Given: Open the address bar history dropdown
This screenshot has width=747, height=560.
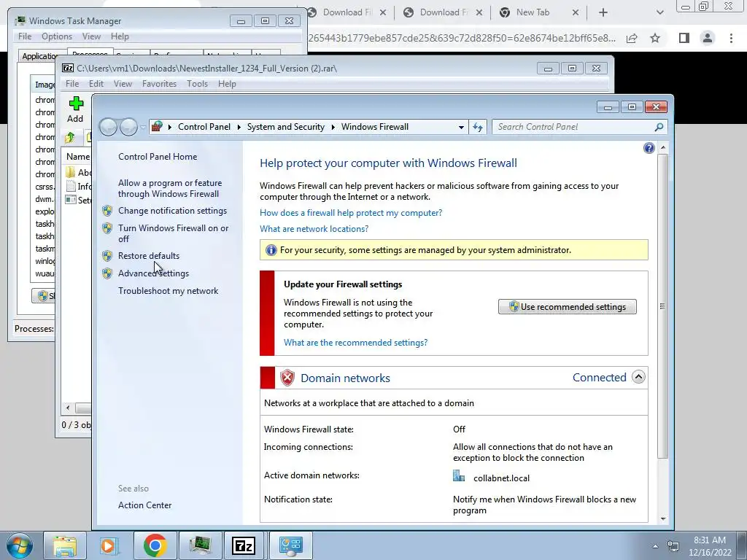Looking at the screenshot, I should [x=461, y=127].
